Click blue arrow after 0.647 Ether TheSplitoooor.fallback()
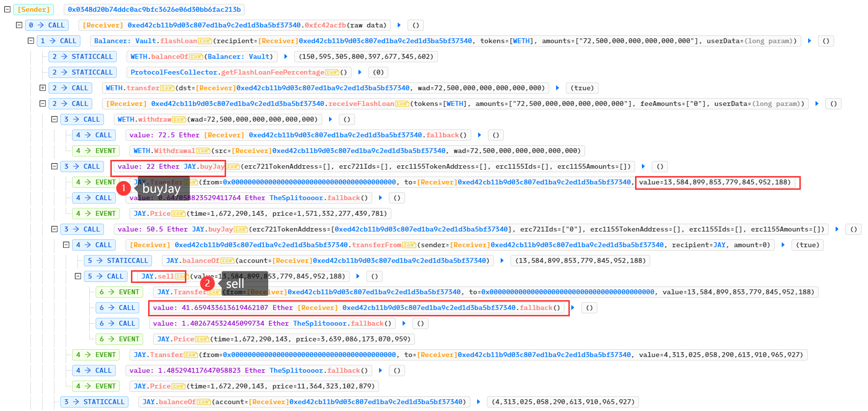The image size is (868, 411). click(x=381, y=198)
